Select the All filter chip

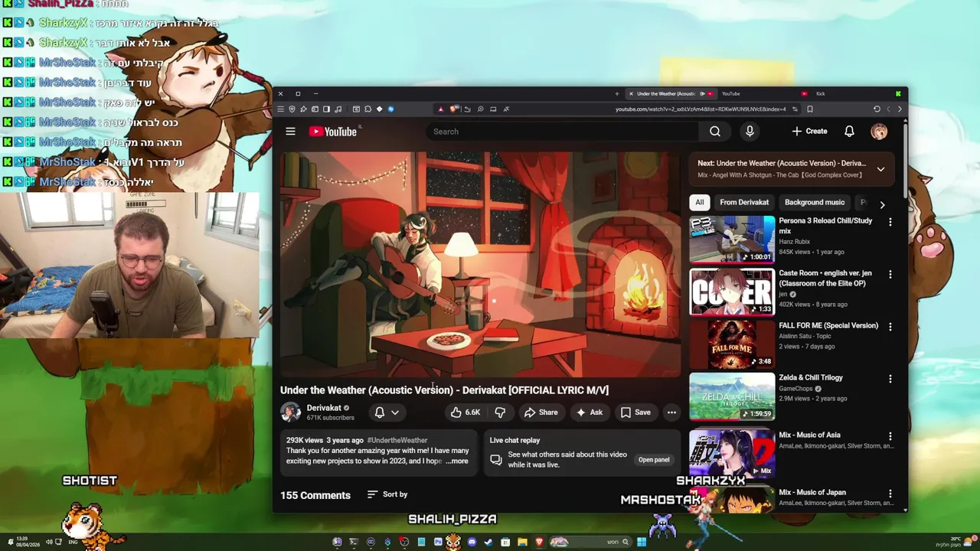click(699, 202)
